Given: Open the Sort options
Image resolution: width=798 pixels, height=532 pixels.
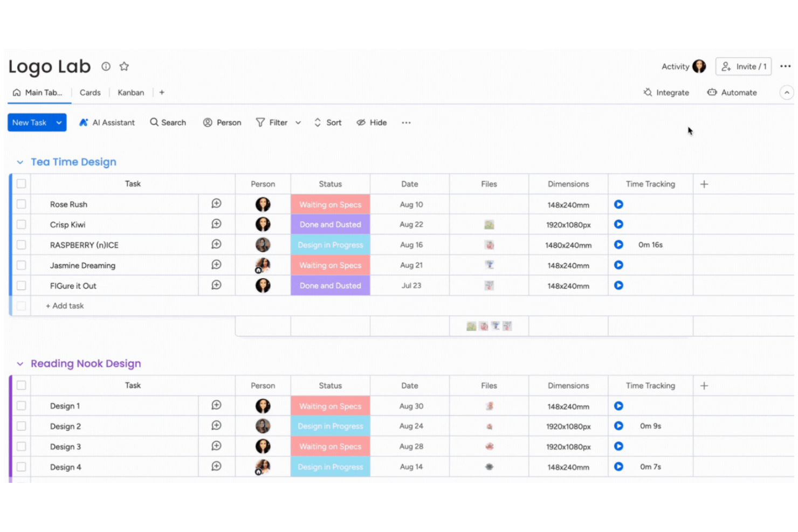Looking at the screenshot, I should coord(327,122).
